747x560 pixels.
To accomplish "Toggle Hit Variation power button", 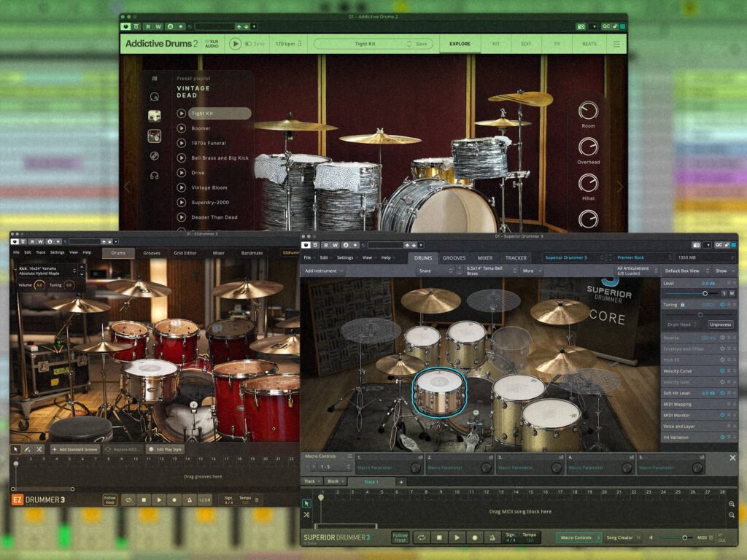I will pos(723,437).
